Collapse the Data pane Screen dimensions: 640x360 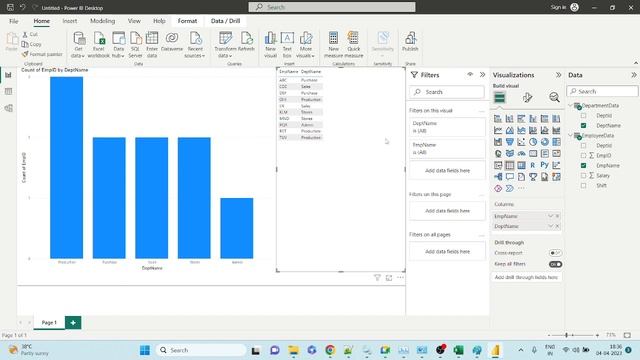coord(633,75)
